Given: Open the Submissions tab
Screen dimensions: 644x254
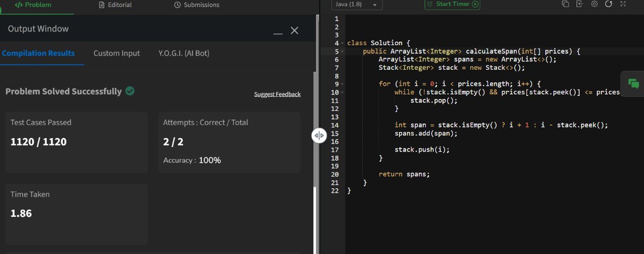Looking at the screenshot, I should pos(197,5).
